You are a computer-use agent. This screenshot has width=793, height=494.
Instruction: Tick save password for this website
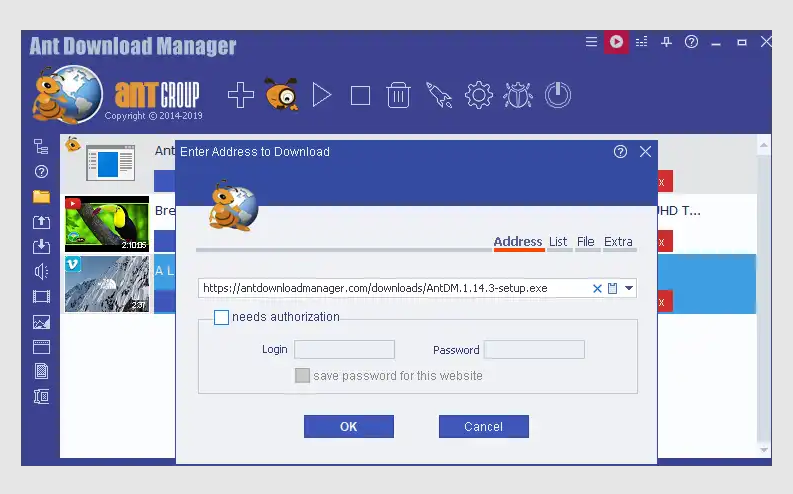pyautogui.click(x=302, y=376)
